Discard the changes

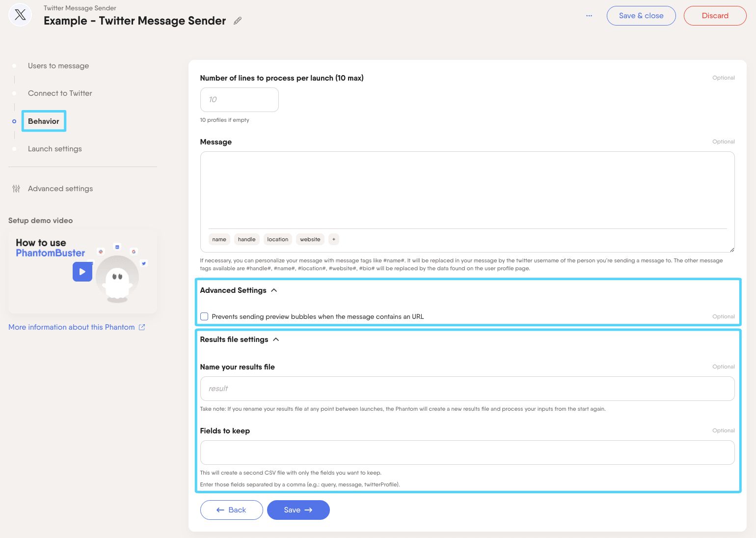pos(715,16)
